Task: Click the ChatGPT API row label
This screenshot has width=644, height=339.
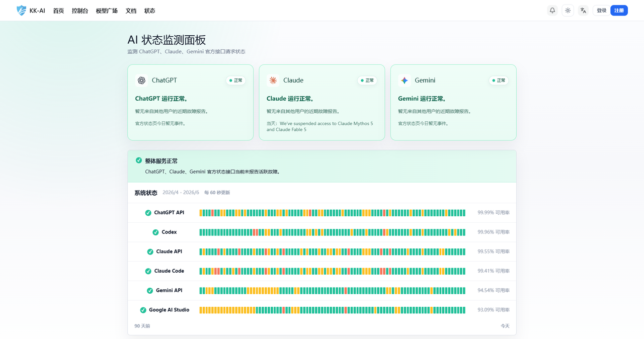Action: coord(169,213)
